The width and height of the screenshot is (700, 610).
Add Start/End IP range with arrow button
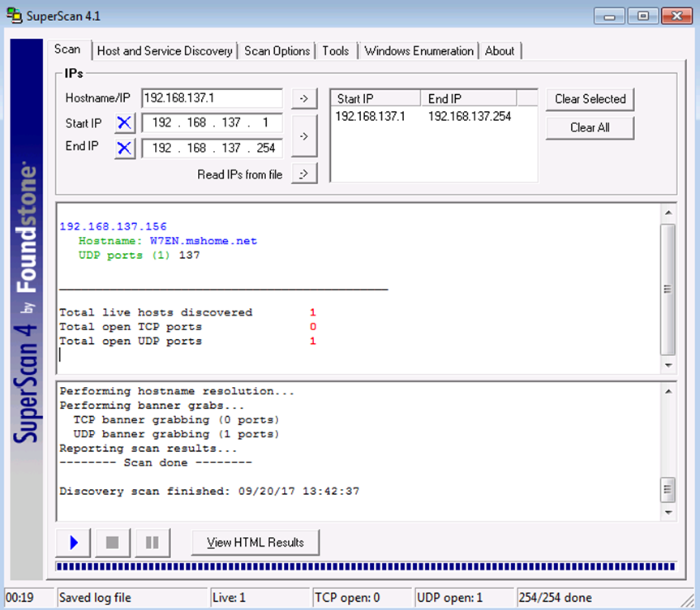(x=304, y=135)
